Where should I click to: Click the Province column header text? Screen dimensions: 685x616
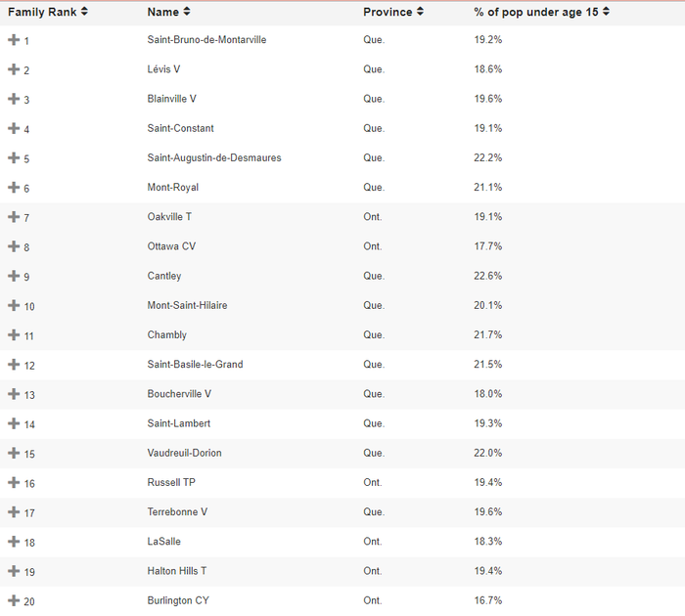[388, 13]
